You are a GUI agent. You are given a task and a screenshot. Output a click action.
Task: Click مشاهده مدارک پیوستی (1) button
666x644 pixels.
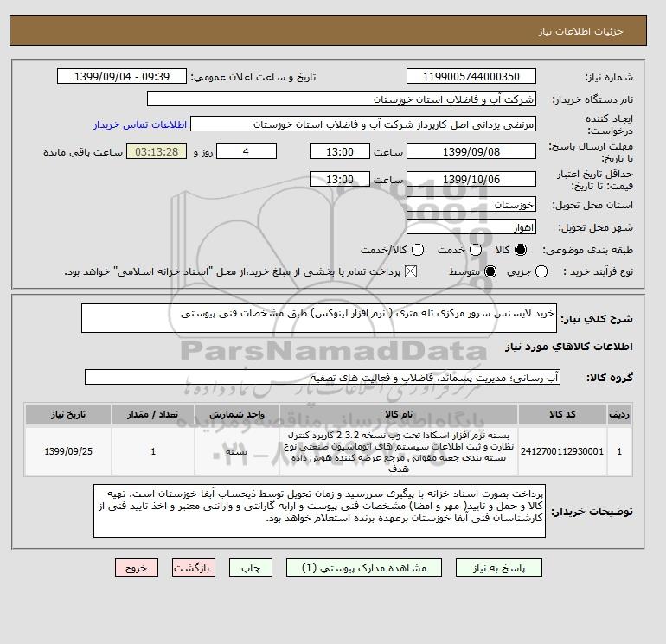364,568
